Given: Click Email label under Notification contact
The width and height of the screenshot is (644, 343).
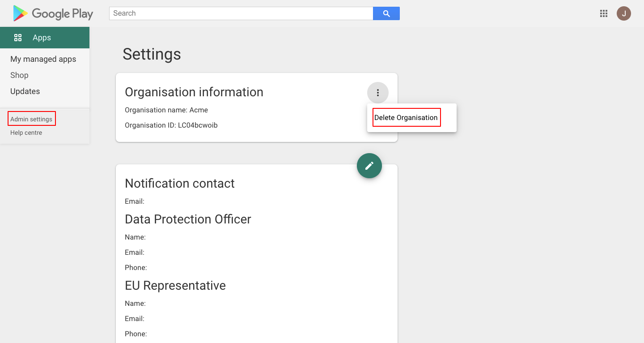Looking at the screenshot, I should [x=135, y=202].
